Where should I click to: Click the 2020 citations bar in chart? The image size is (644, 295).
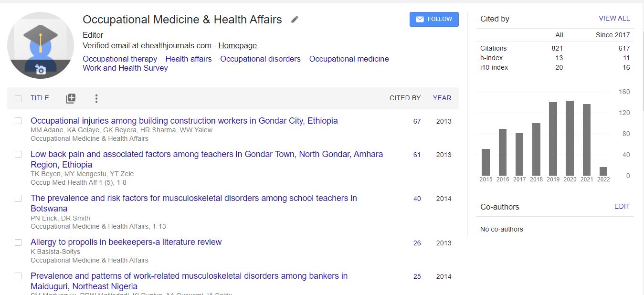(x=570, y=138)
